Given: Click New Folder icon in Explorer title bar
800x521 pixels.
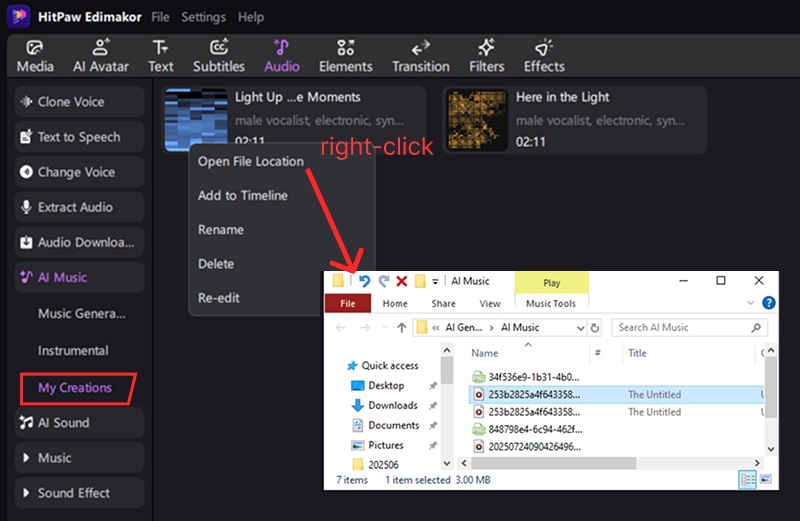Looking at the screenshot, I should (420, 281).
